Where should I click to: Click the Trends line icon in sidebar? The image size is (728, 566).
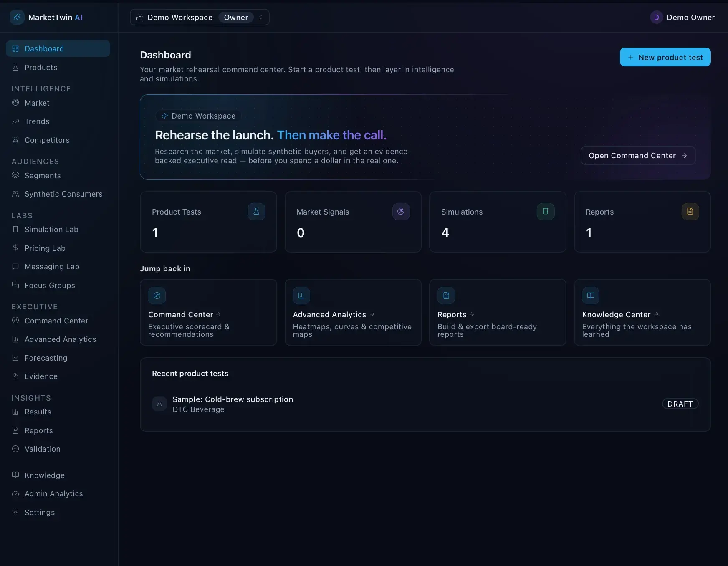pyautogui.click(x=15, y=121)
